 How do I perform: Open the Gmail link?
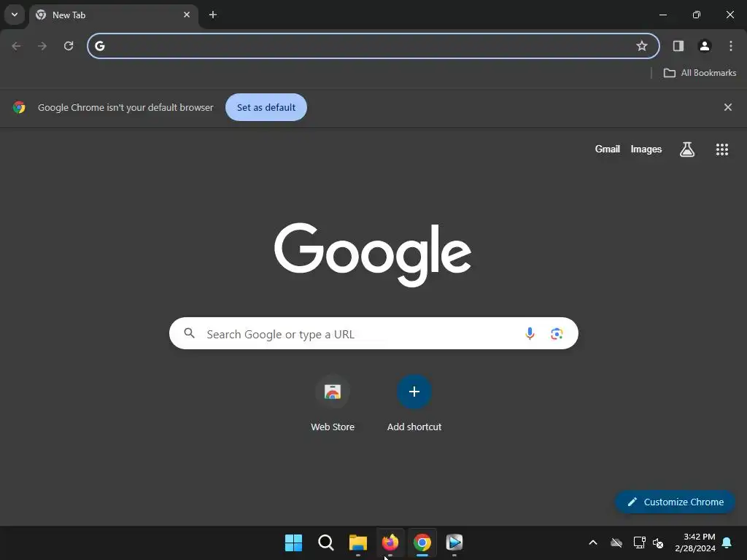tap(608, 149)
